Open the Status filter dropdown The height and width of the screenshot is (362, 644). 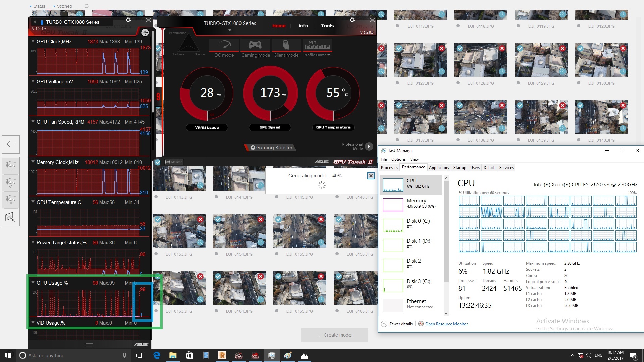37,6
